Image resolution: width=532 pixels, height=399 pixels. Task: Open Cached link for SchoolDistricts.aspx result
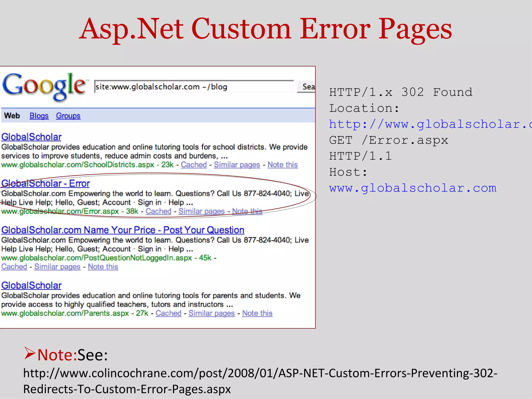pos(194,165)
